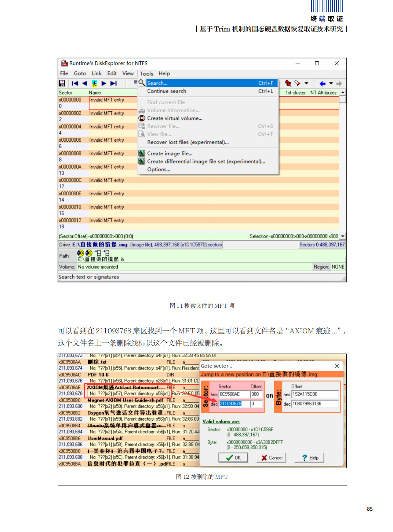Click Byte hex field 192A115C00

[315, 394]
